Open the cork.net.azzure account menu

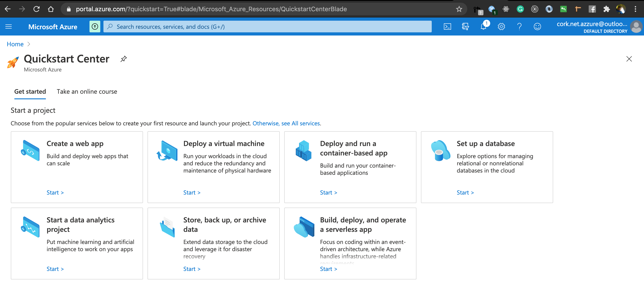[592, 27]
